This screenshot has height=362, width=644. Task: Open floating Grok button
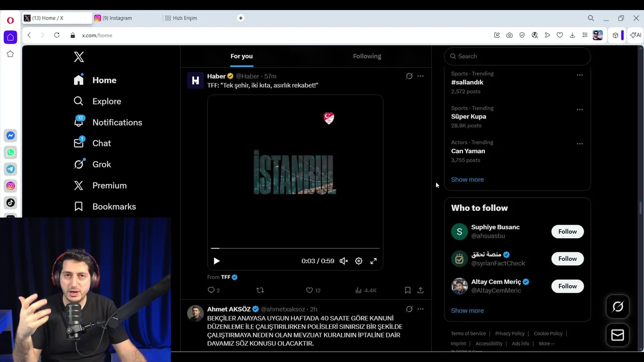pos(618,307)
